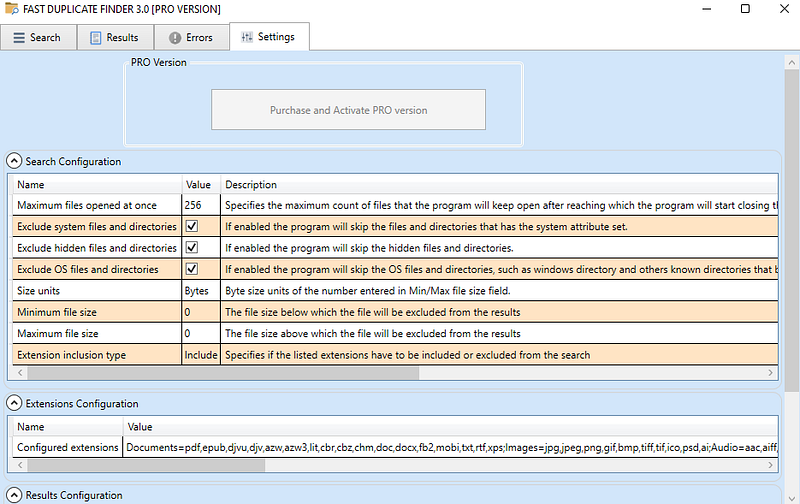Image resolution: width=800 pixels, height=504 pixels.
Task: Edit the Minimum file size value
Action: point(201,312)
